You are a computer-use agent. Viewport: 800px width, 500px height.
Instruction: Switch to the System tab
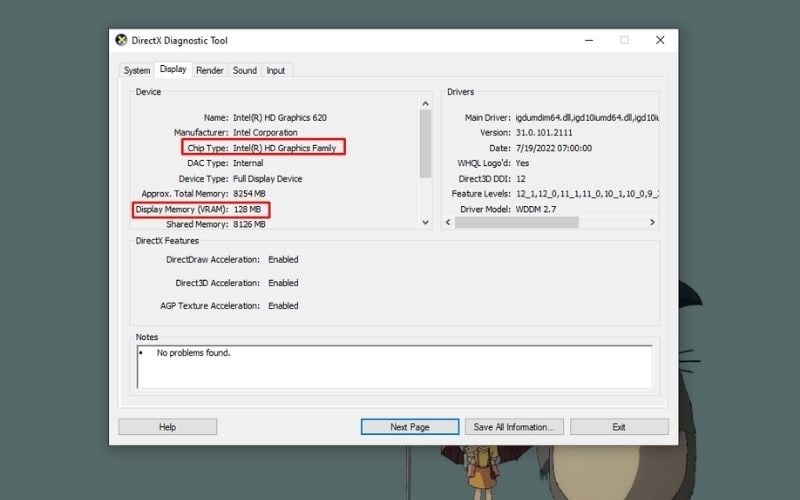click(x=137, y=70)
